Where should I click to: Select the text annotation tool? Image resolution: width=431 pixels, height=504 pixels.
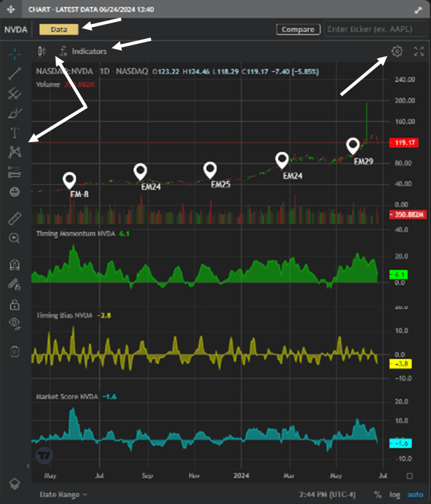pyautogui.click(x=15, y=132)
